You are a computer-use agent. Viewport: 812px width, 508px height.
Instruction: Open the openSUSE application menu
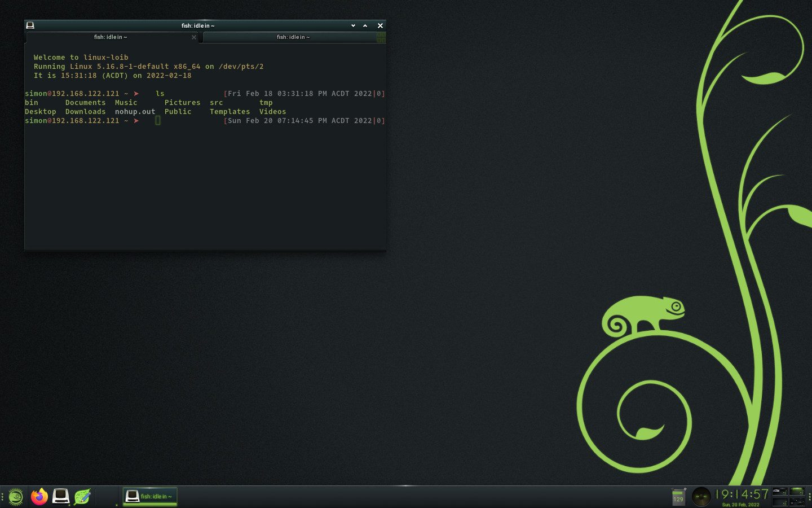pos(16,497)
